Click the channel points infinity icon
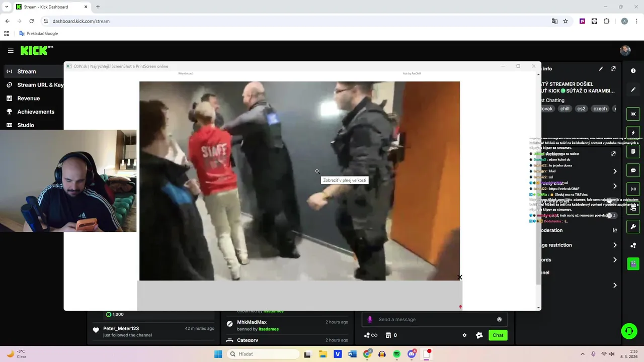The height and width of the screenshot is (362, 644). [371, 335]
